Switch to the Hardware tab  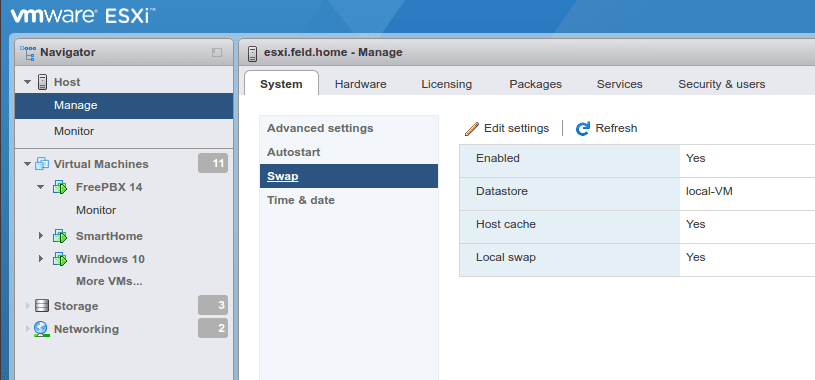pyautogui.click(x=361, y=84)
